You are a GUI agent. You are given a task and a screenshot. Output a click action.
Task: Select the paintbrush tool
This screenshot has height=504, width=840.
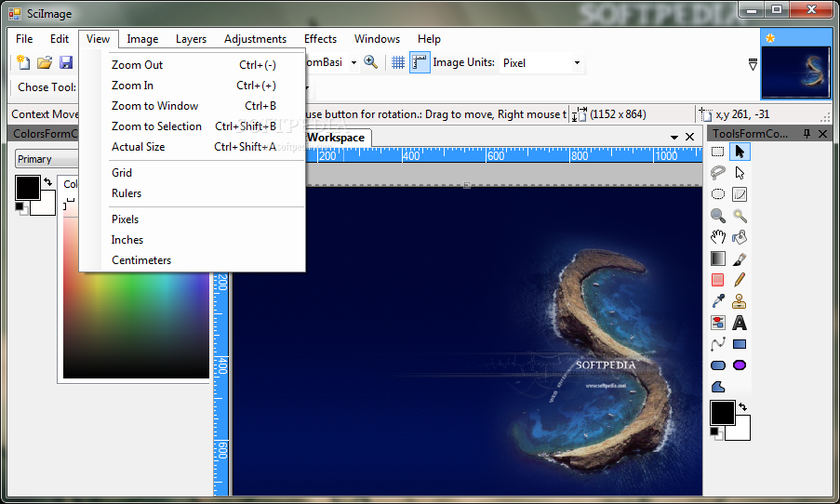click(740, 259)
